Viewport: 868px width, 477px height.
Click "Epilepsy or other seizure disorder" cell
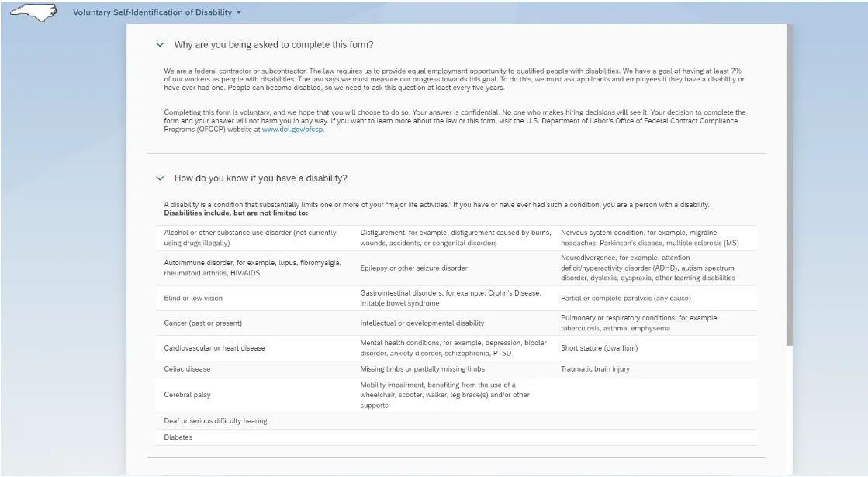(413, 268)
